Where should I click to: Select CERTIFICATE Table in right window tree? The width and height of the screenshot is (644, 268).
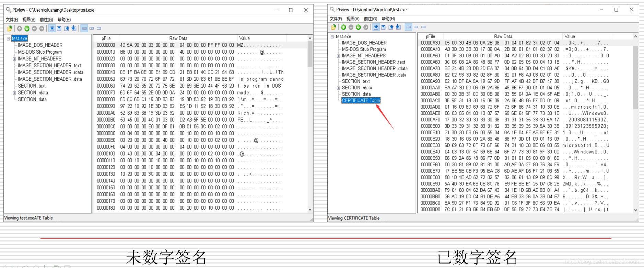(361, 100)
